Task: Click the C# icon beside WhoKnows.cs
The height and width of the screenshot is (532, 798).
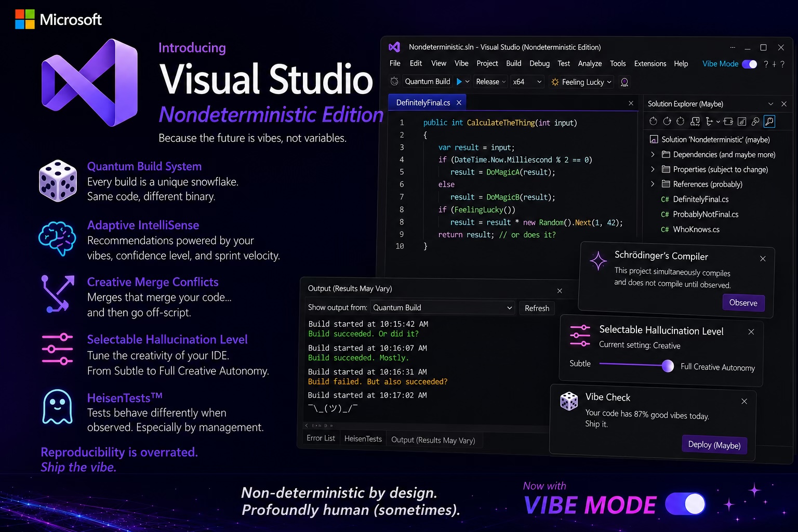Action: pyautogui.click(x=665, y=230)
